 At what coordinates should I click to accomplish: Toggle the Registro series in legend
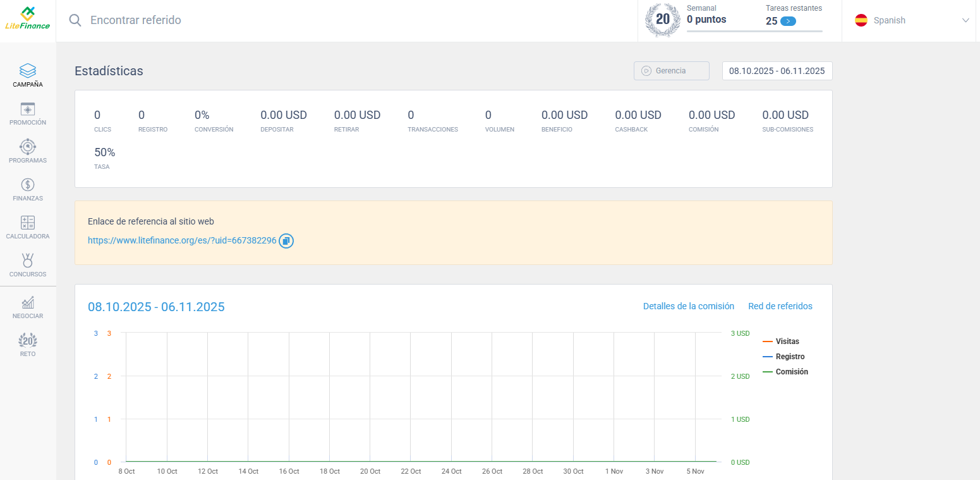click(x=784, y=357)
